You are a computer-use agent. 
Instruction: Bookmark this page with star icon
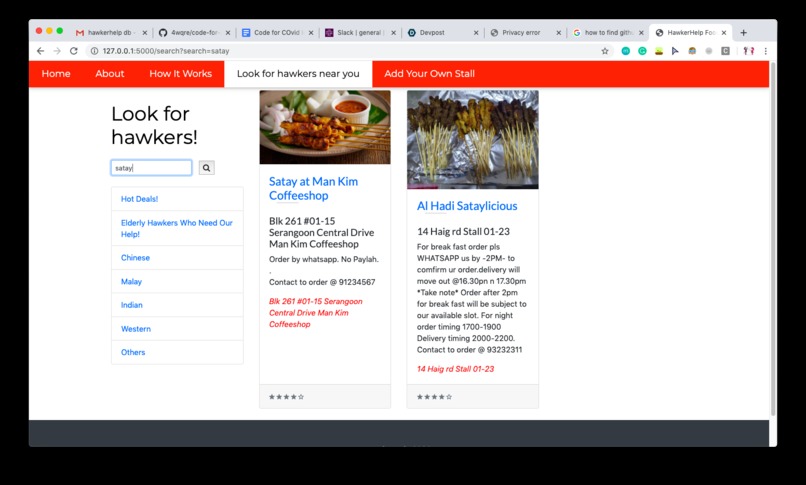[x=604, y=51]
